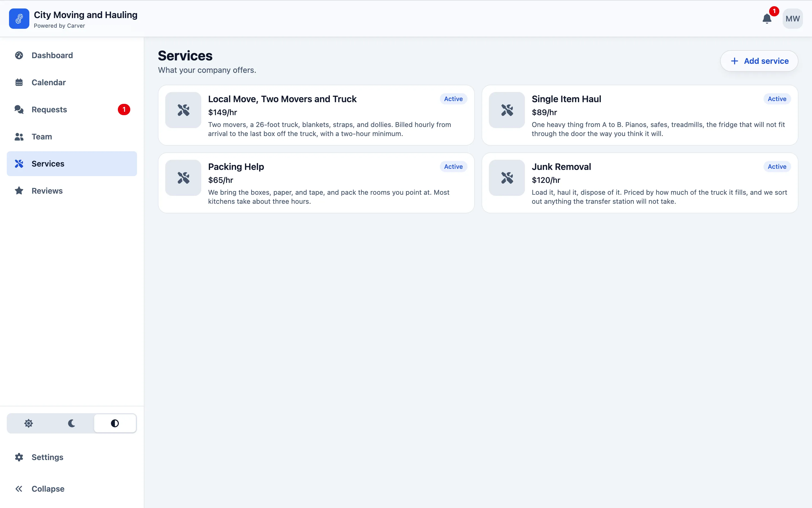
Task: Click the Team people icon
Action: [x=19, y=137]
